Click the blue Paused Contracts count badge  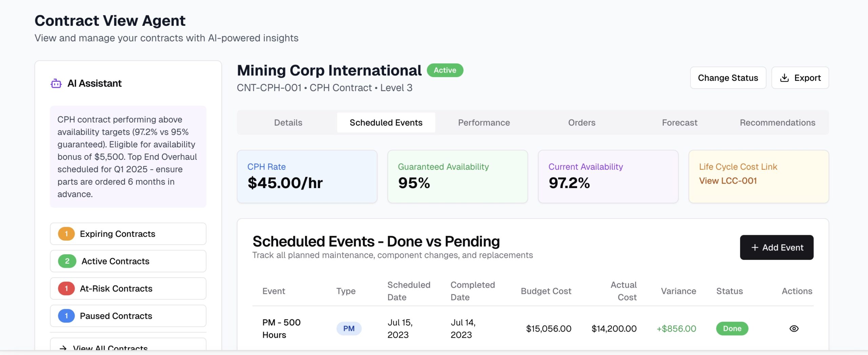[66, 316]
